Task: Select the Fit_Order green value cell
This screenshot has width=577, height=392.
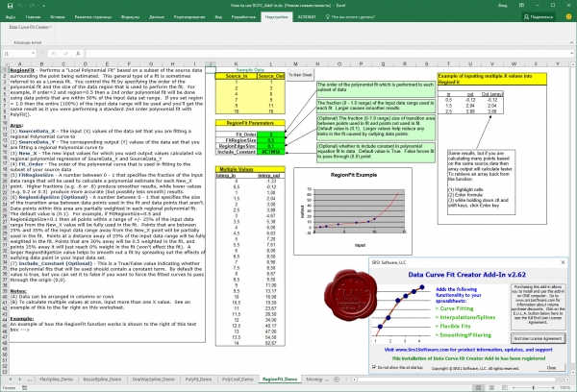Action: coord(271,135)
